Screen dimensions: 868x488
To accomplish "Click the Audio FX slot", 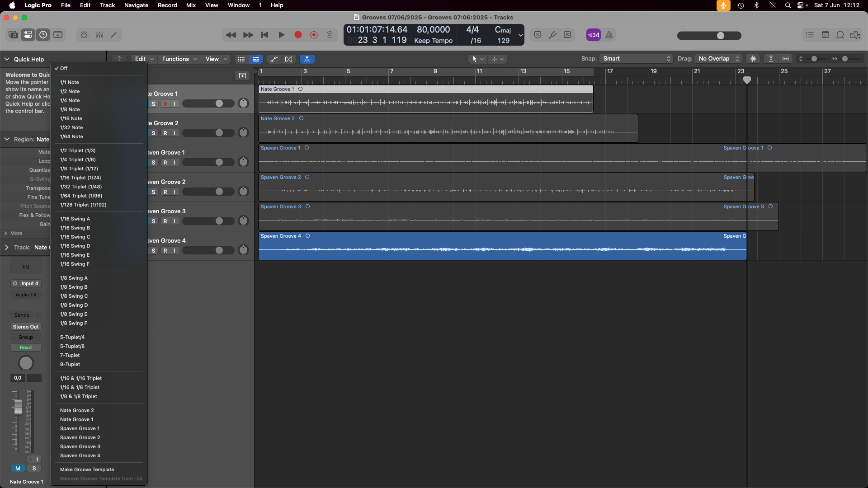I will (x=26, y=295).
